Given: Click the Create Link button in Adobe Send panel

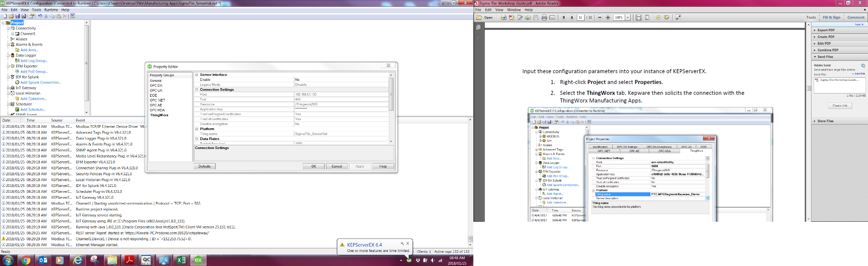Looking at the screenshot, I should tap(840, 106).
